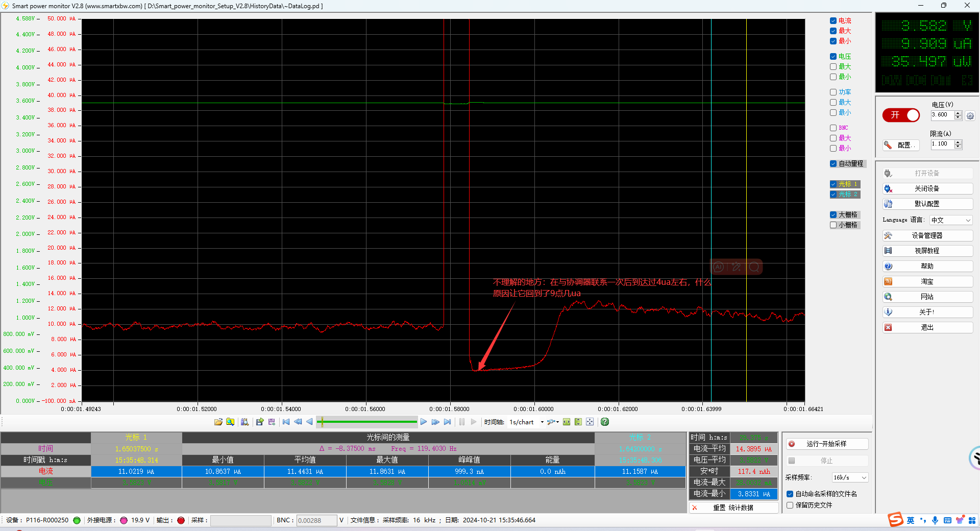Click the pause icon in playback toolbar

click(462, 422)
